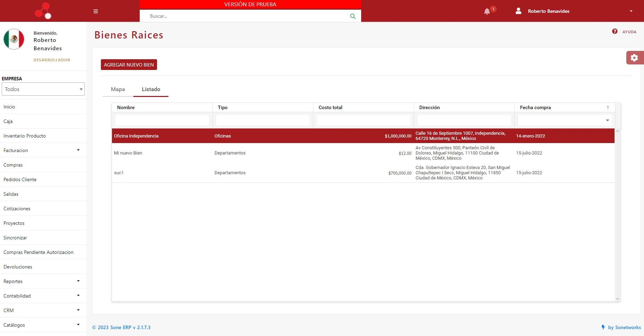Open the by Sonetworks footer link

pos(624,327)
